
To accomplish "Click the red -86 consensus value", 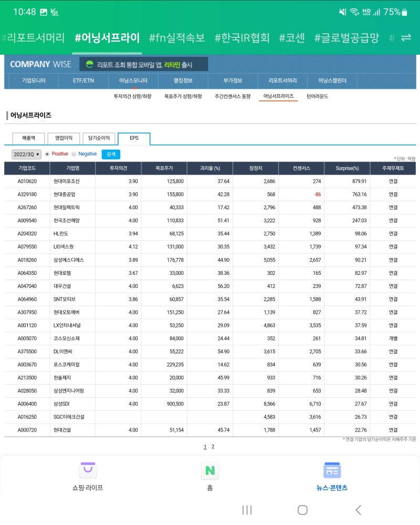I will 317,194.
